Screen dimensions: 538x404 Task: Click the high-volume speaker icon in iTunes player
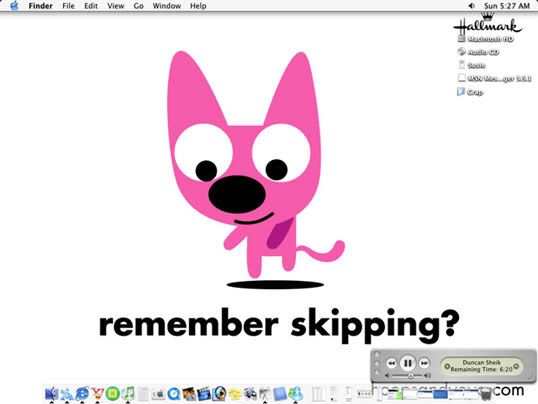428,376
